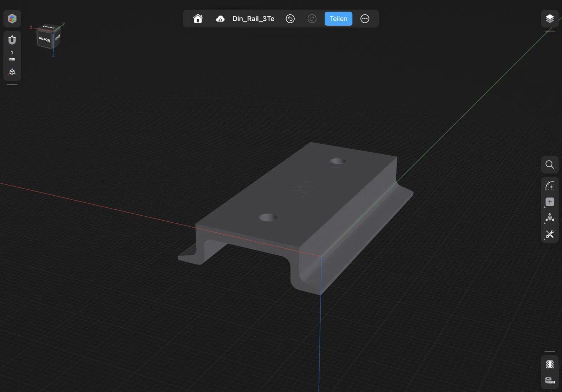
Task: Open the tool search magnifier
Action: point(550,164)
